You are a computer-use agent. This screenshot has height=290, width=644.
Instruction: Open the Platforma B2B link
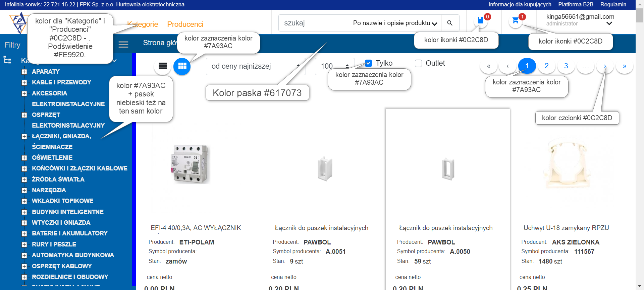(x=576, y=4)
